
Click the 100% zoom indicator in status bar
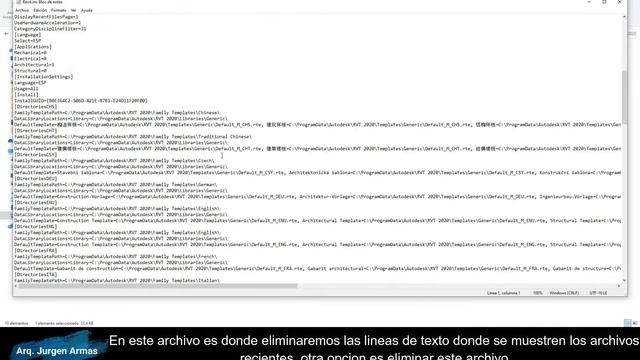pos(538,293)
